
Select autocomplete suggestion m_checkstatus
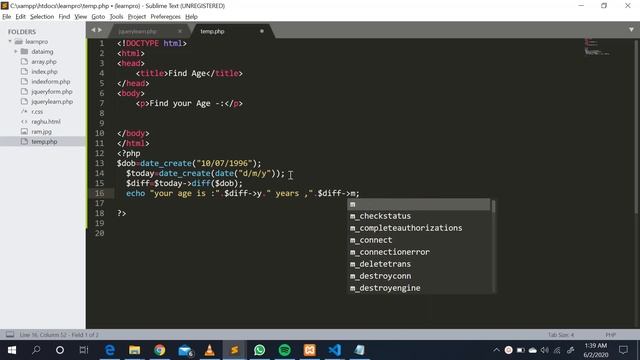(x=419, y=216)
